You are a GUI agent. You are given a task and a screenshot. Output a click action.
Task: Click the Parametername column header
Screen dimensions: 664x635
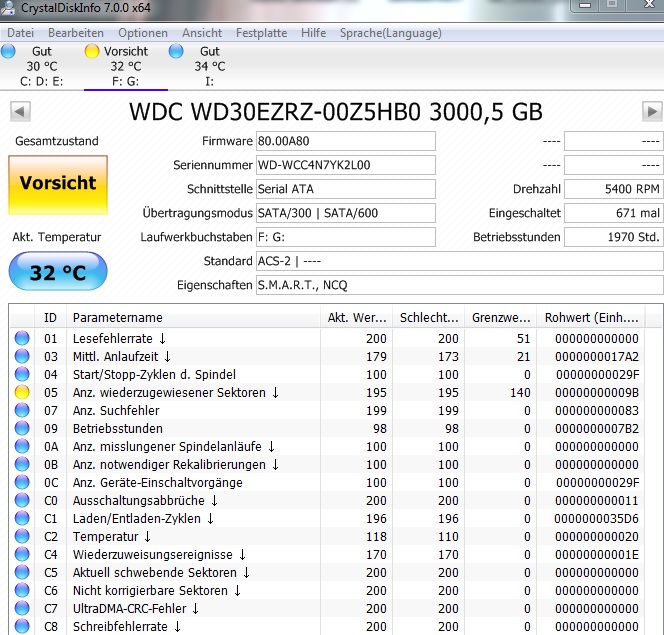(193, 318)
